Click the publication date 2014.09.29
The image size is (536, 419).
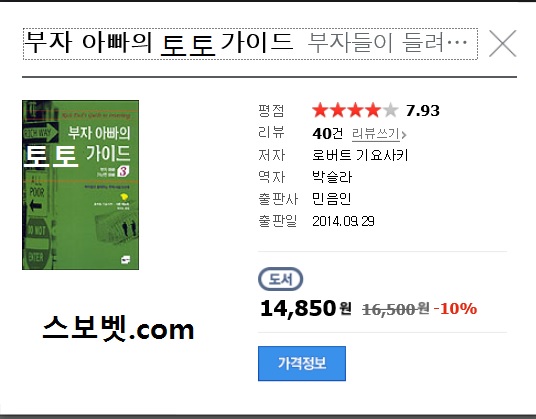(x=343, y=221)
